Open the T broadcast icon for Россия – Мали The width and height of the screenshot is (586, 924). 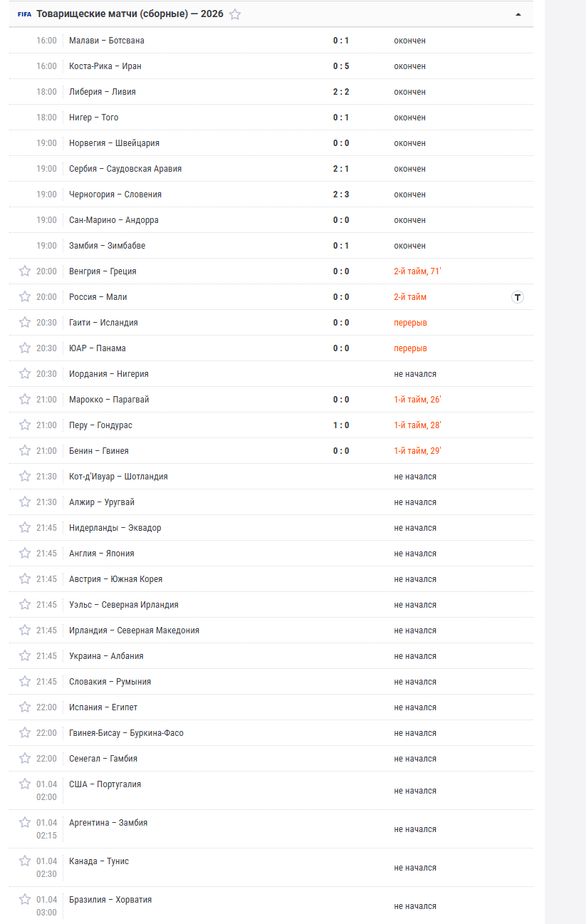(518, 297)
